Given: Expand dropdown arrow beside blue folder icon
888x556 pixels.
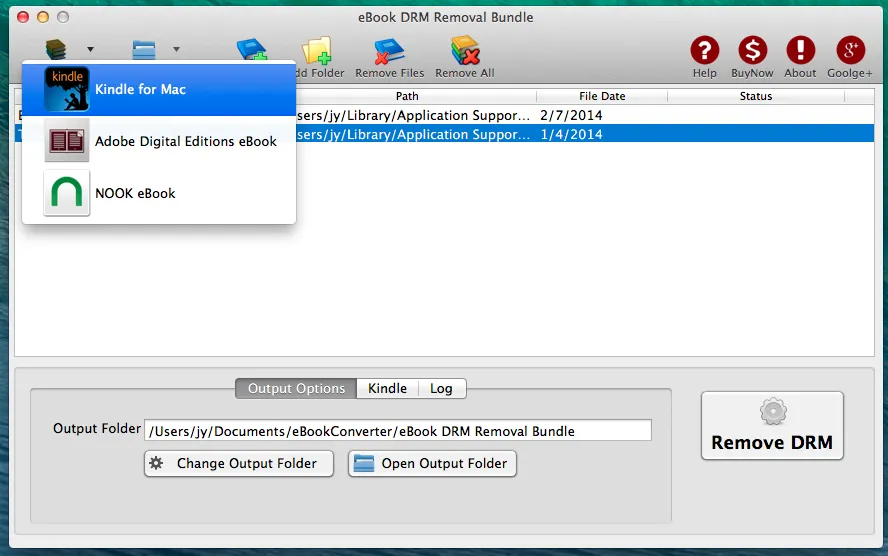Looking at the screenshot, I should (176, 49).
